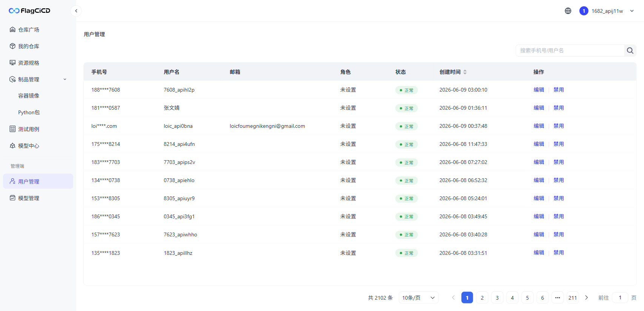Edit user loic_api0bna
Screen dimensions: 644x311
(x=539, y=126)
